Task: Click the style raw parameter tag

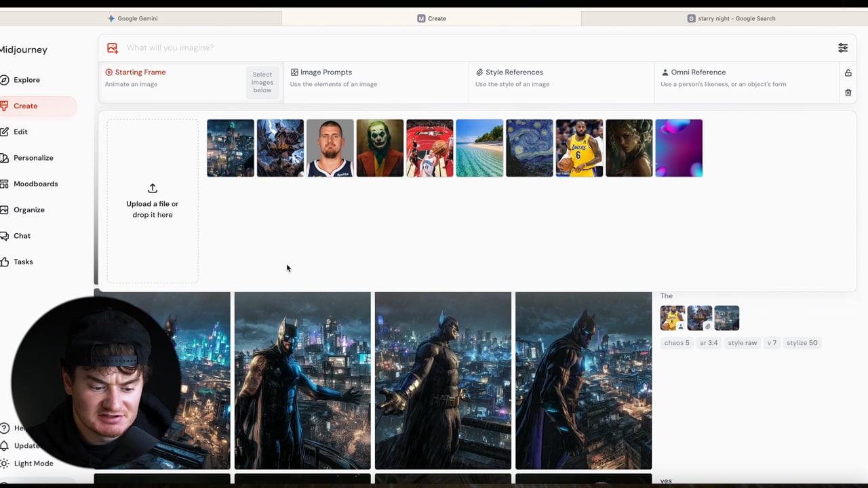Action: pos(743,343)
